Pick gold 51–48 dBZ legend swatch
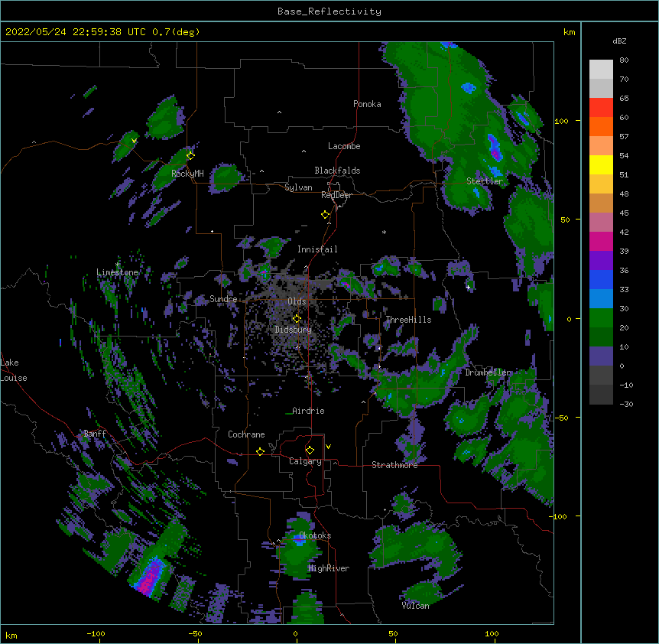This screenshot has height=644, width=659. tap(601, 184)
